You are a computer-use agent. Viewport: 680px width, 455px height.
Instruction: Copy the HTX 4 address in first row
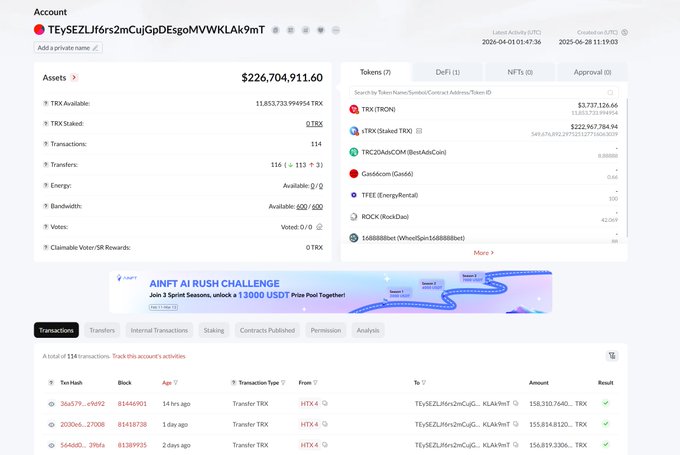(326, 404)
